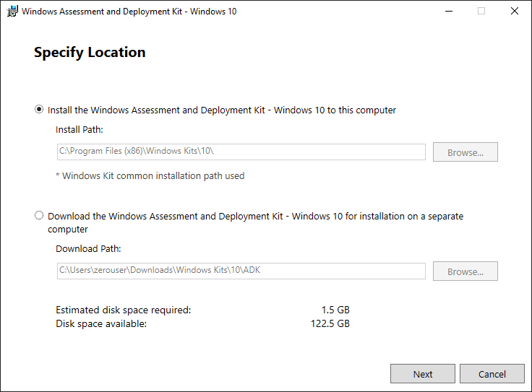Cancel the ADK setup

tap(492, 374)
